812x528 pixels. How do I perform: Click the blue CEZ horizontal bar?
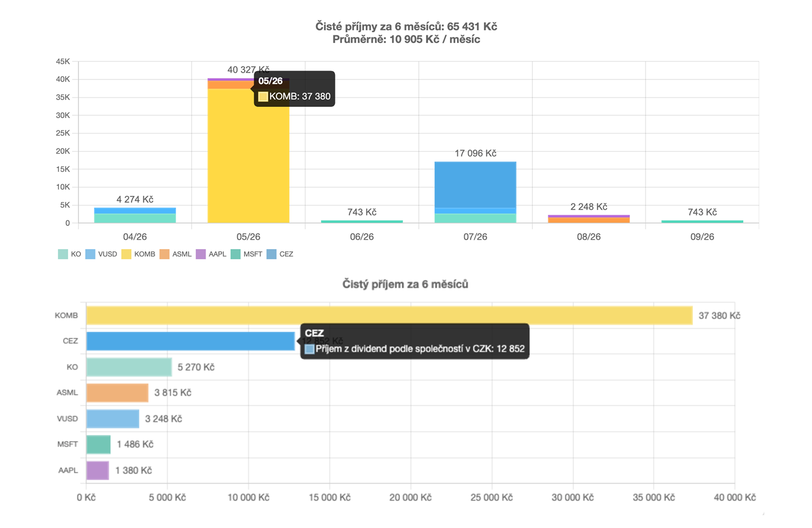(190, 341)
